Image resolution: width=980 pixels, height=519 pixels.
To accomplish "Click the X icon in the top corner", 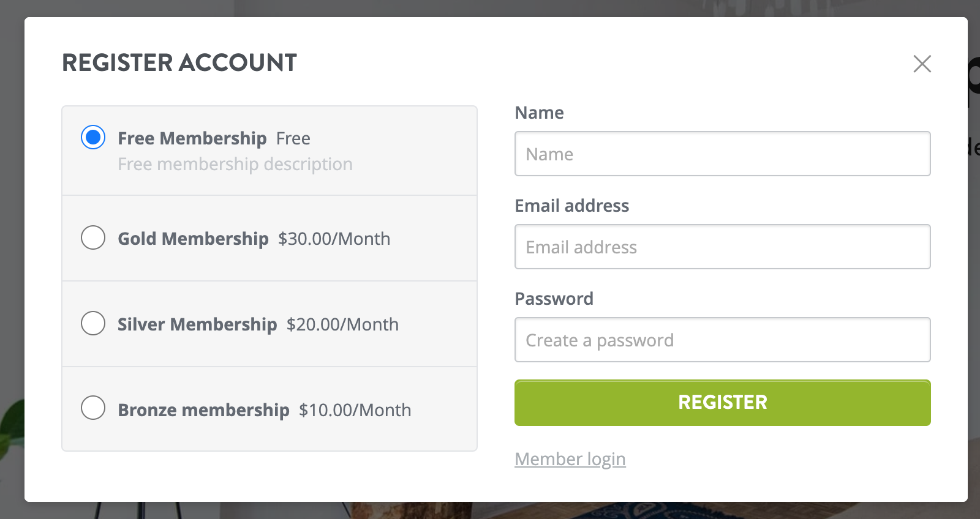I will 922,64.
